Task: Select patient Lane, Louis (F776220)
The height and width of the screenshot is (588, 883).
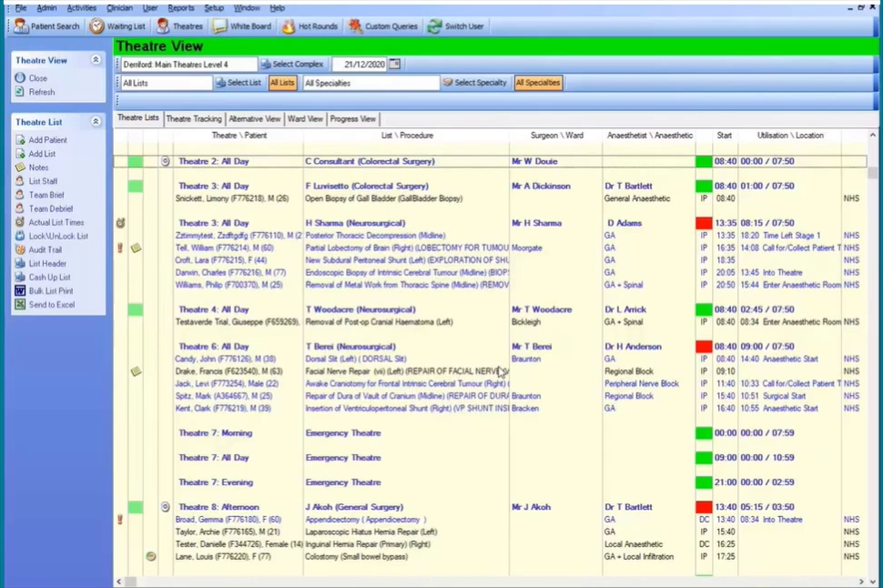Action: tap(223, 556)
